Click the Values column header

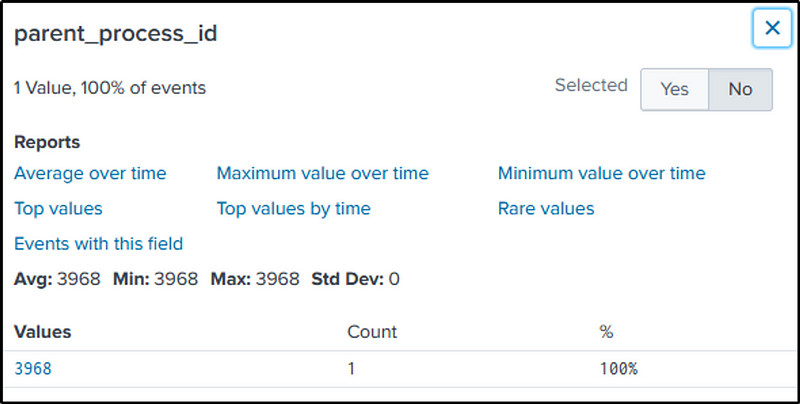[x=43, y=331]
